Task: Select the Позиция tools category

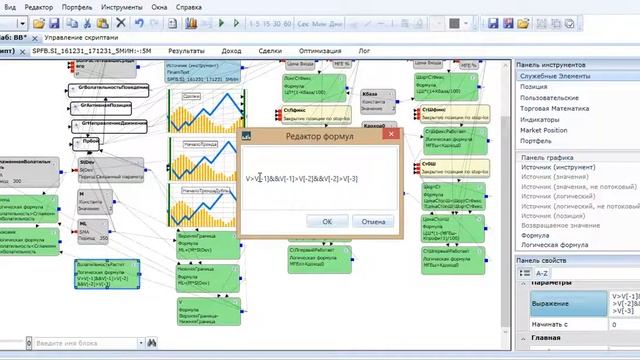Action: (x=534, y=87)
